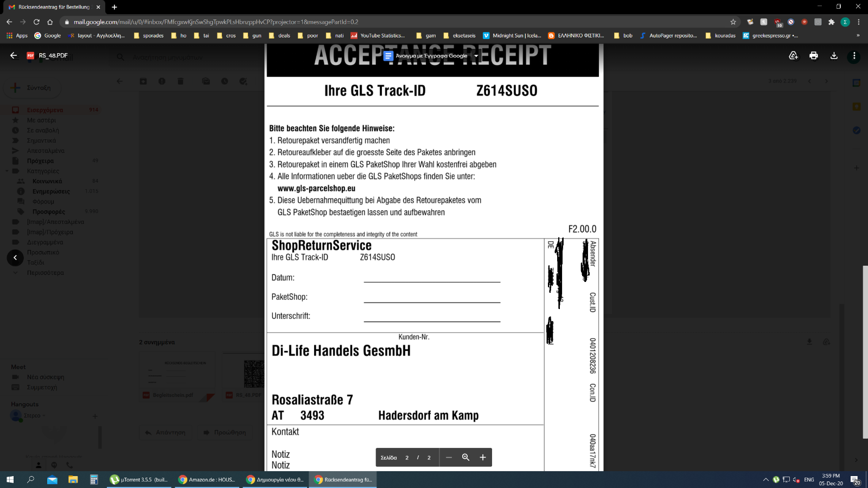This screenshot has height=488, width=868.
Task: Launch the Mail app from taskbar
Action: pyautogui.click(x=52, y=479)
